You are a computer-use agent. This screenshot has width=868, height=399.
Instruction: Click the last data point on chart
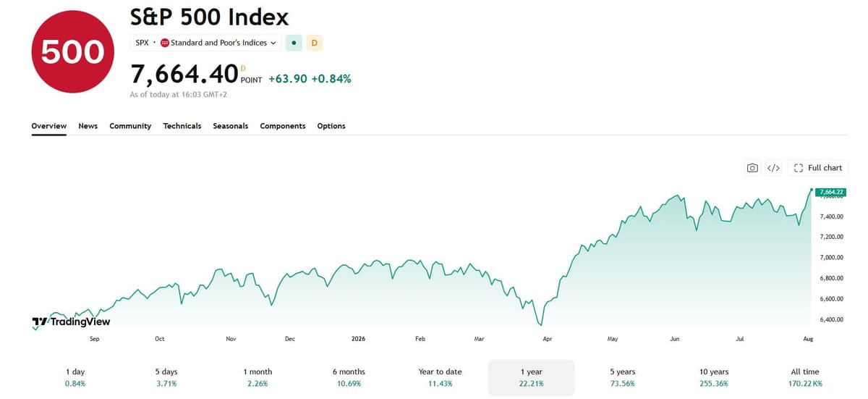(811, 190)
